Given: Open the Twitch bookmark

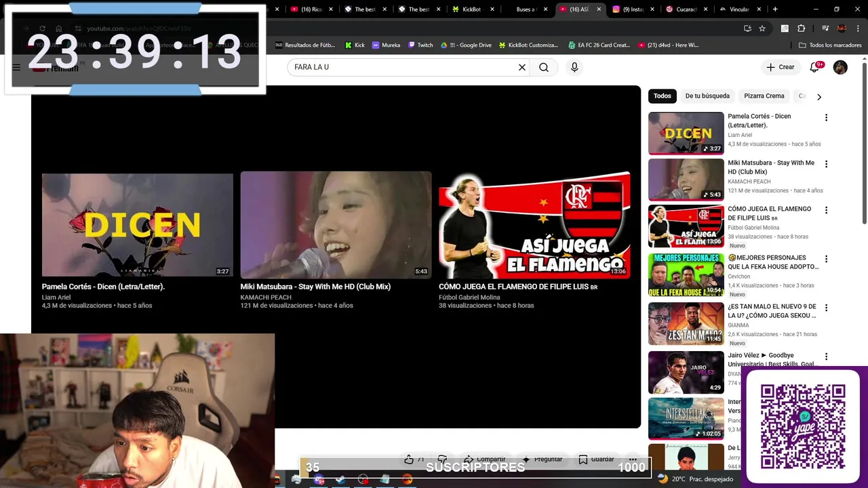Looking at the screenshot, I should [420, 45].
